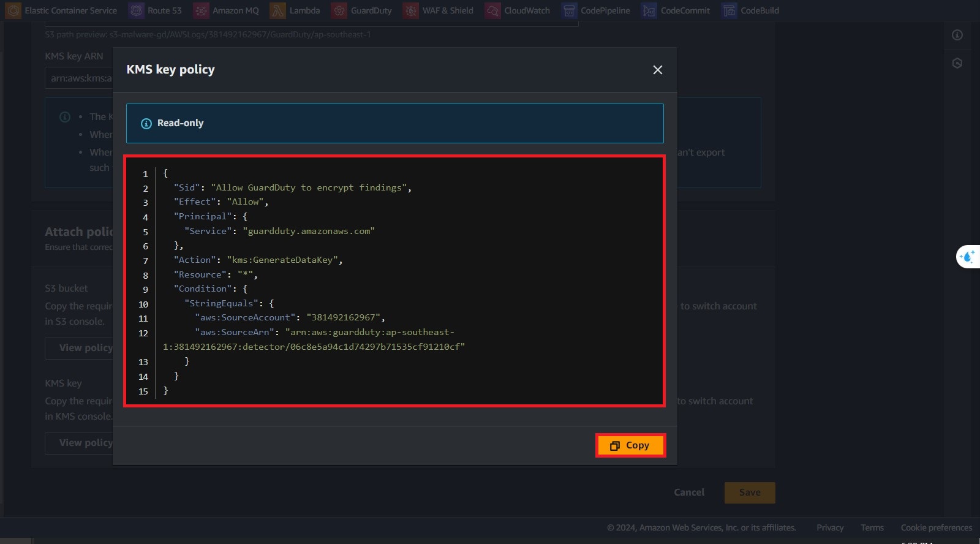Open Cookie preferences in the footer
This screenshot has width=980, height=544.
click(x=936, y=527)
